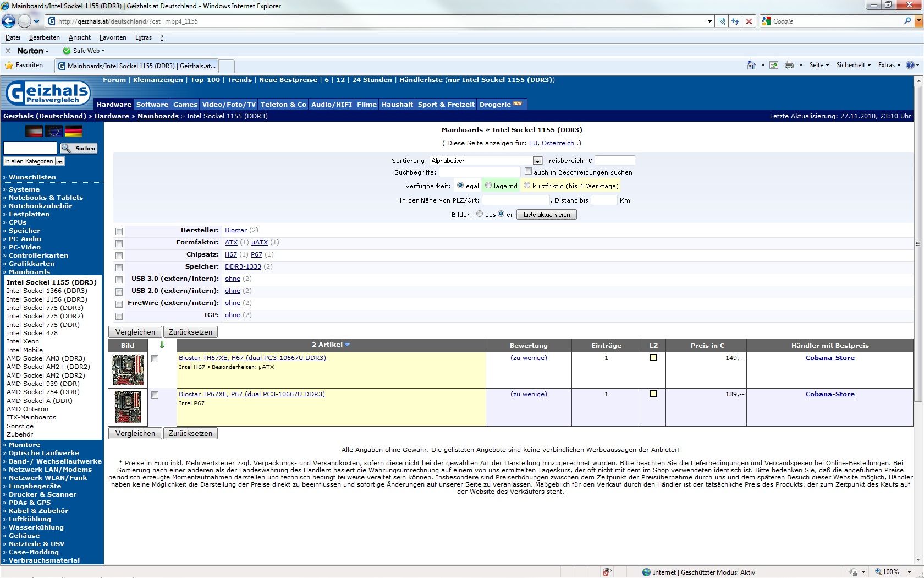924x578 pixels.
Task: Click the PLZ/Ort input field
Action: coord(516,200)
